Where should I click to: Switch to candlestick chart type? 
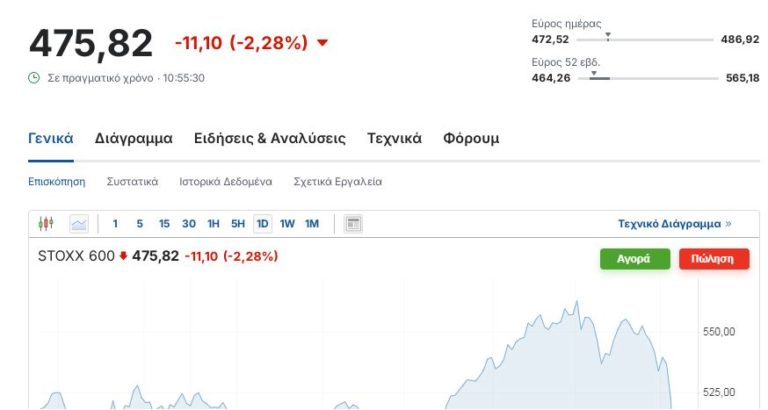pyautogui.click(x=45, y=224)
